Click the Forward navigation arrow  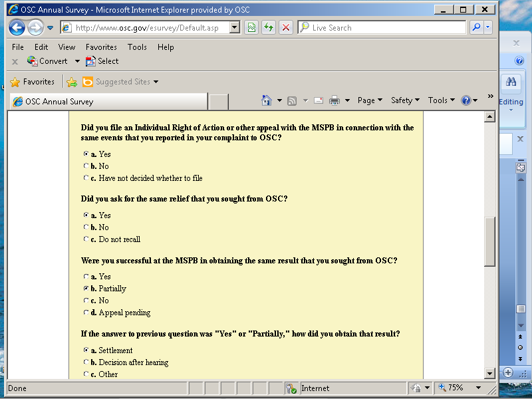36,27
